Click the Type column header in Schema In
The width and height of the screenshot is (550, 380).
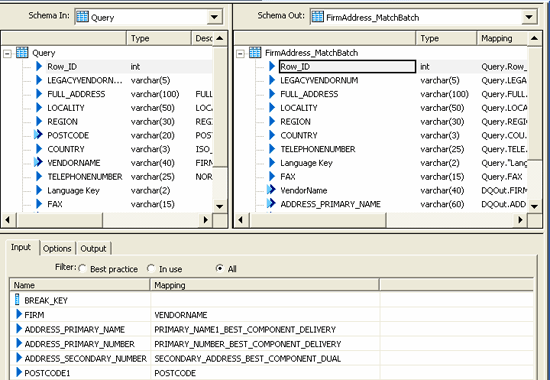159,38
